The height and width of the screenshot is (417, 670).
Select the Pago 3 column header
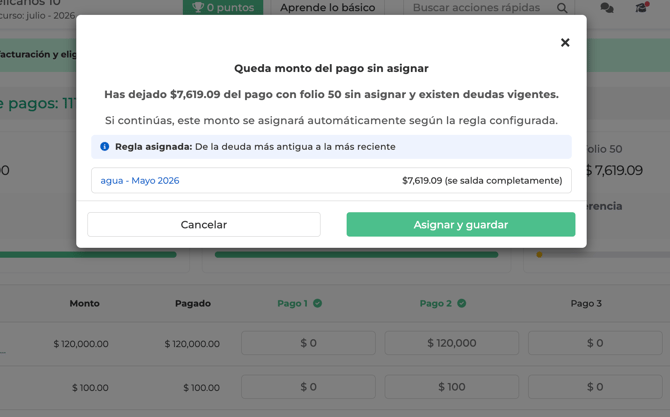pos(586,303)
